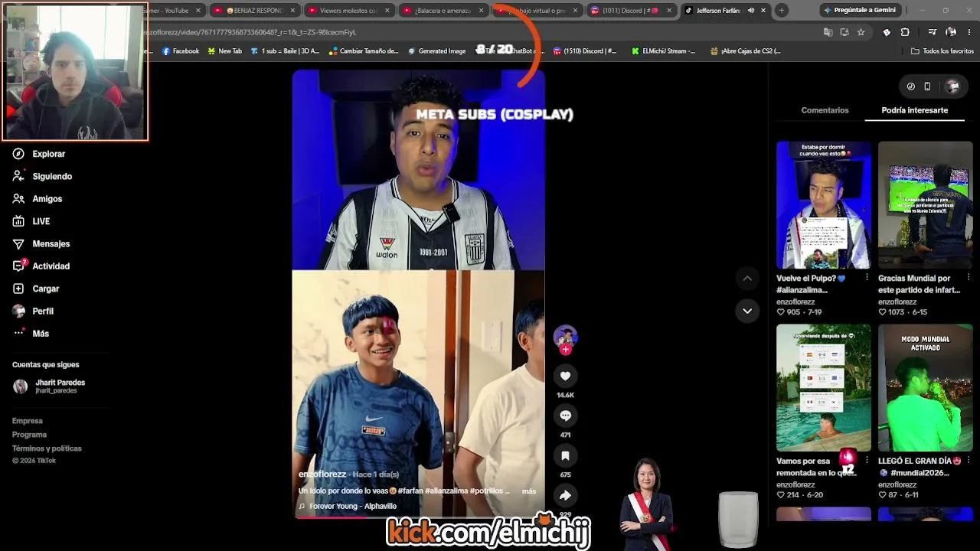Close the Jefferson Farfán tab
The image size is (980, 551).
point(763,11)
